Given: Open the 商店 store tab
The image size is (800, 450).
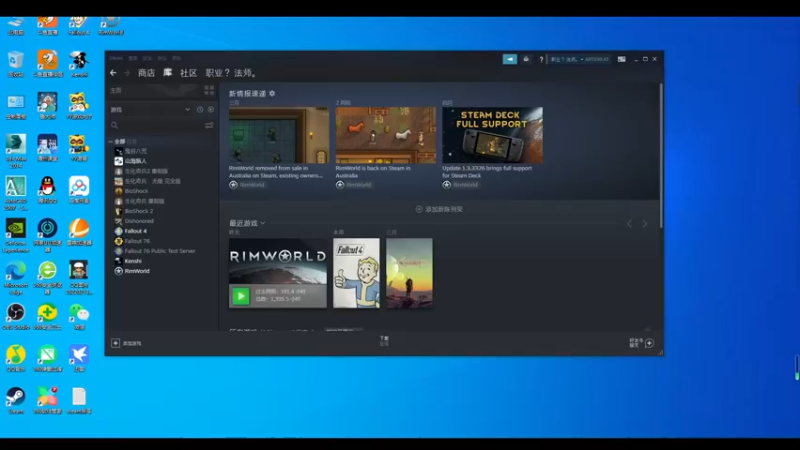Looking at the screenshot, I should [x=146, y=73].
